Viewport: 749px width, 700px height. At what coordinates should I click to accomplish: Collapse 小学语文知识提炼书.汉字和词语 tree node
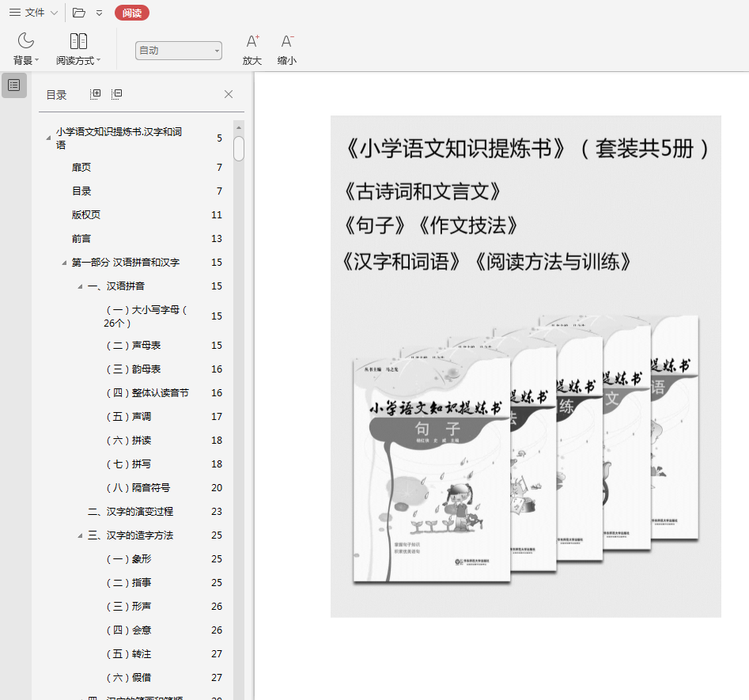(48, 138)
